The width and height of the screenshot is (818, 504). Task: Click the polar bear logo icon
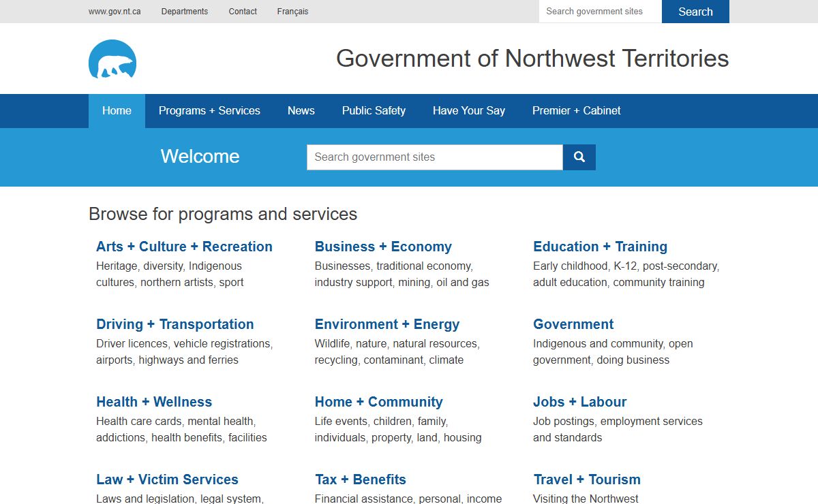112,59
